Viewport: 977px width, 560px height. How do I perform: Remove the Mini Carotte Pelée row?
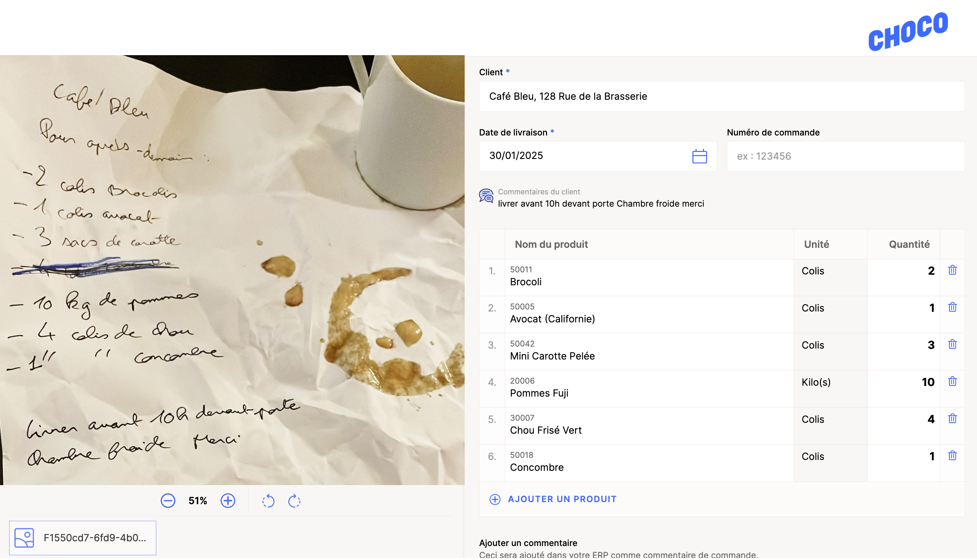point(952,344)
